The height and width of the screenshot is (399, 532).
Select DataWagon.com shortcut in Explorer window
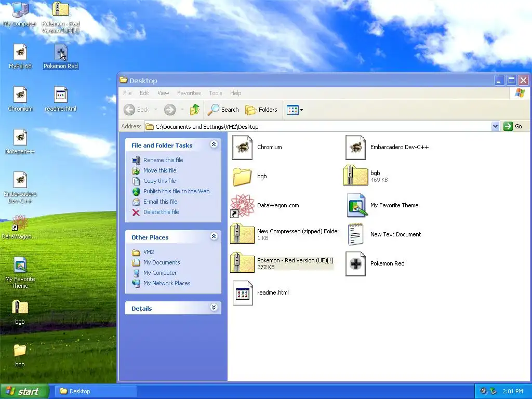(x=264, y=205)
